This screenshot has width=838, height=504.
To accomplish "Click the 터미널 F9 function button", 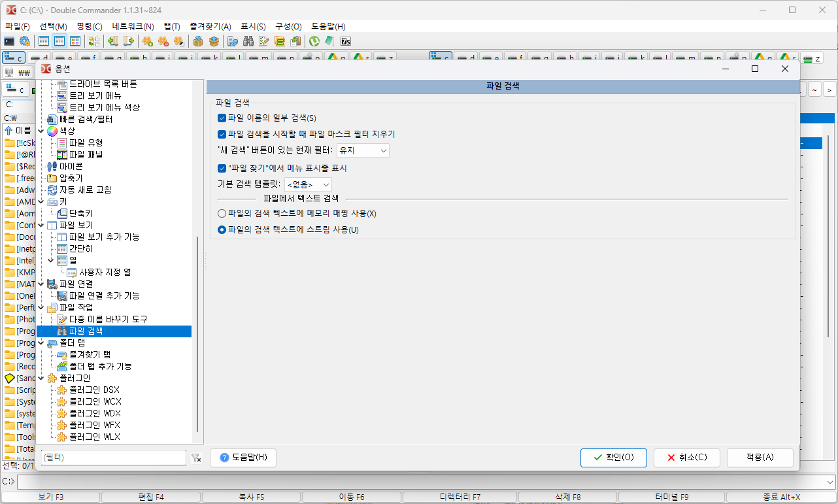I will tap(673, 497).
